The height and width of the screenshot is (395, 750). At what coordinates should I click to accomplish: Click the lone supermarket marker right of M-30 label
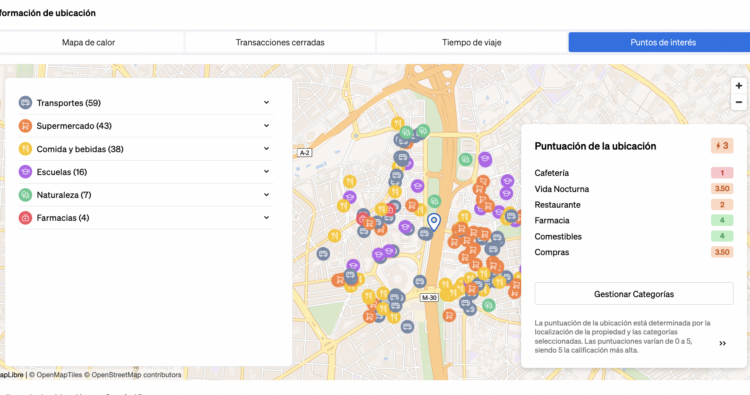(449, 315)
